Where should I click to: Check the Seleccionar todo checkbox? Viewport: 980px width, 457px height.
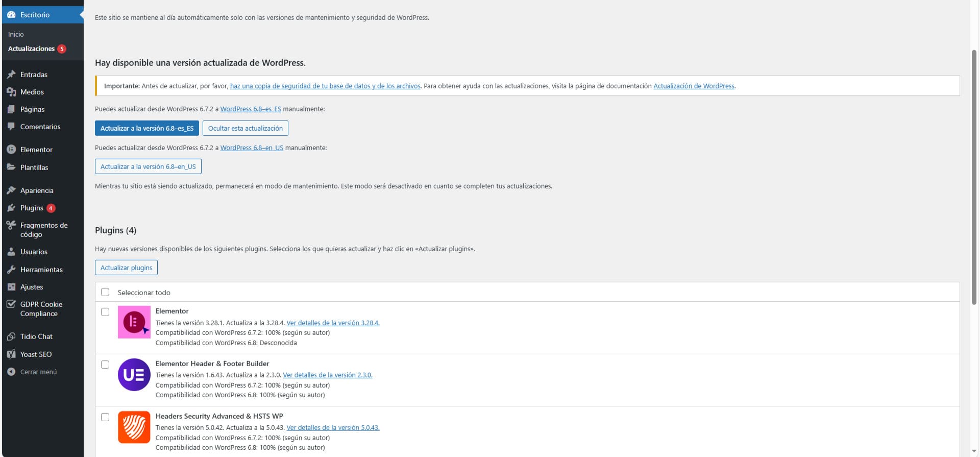pyautogui.click(x=105, y=292)
